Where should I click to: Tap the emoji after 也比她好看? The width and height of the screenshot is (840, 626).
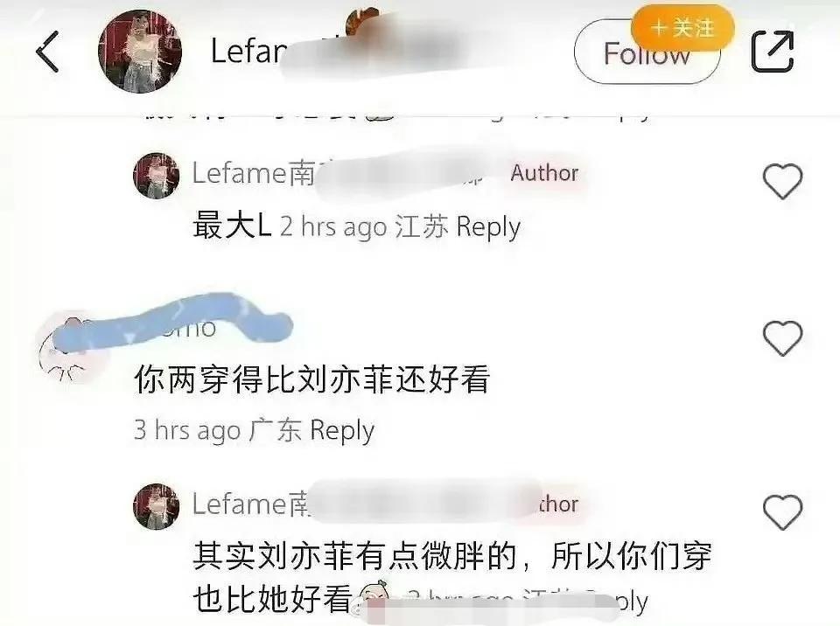pyautogui.click(x=373, y=597)
